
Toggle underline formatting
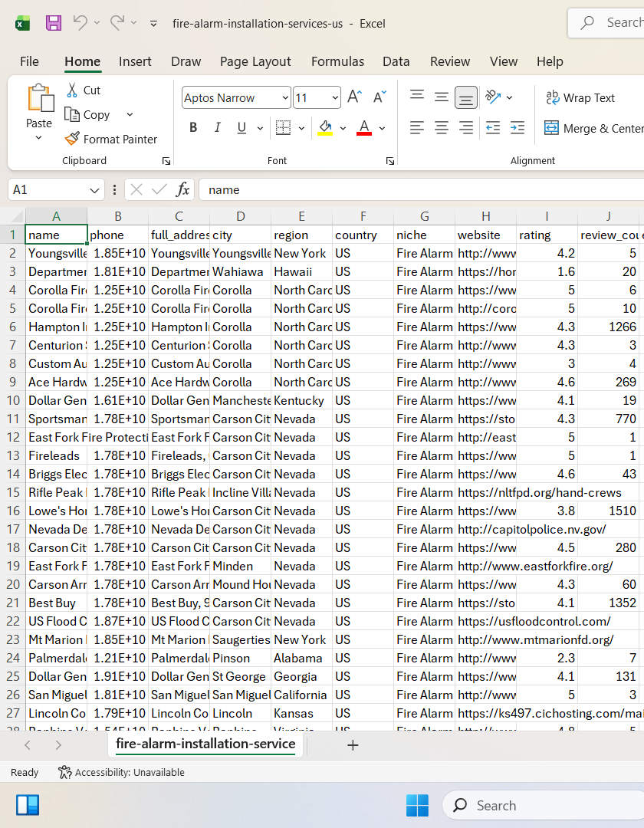click(x=242, y=127)
